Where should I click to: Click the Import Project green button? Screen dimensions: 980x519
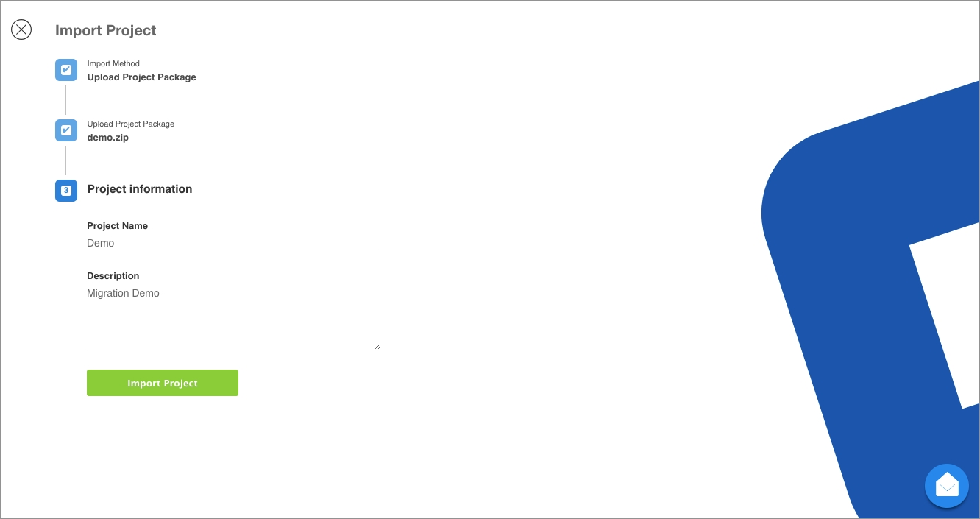click(163, 383)
